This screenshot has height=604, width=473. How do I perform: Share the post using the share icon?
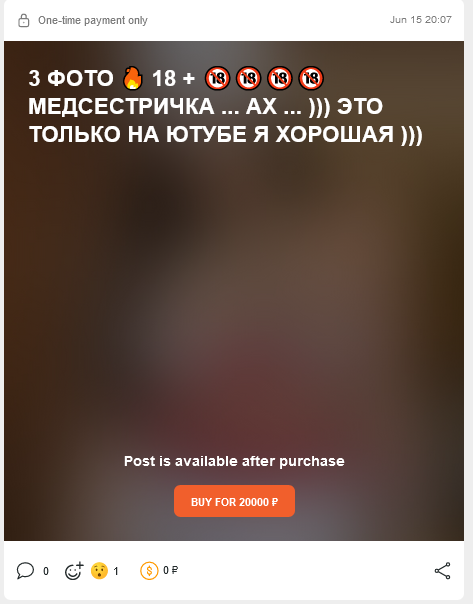click(443, 570)
